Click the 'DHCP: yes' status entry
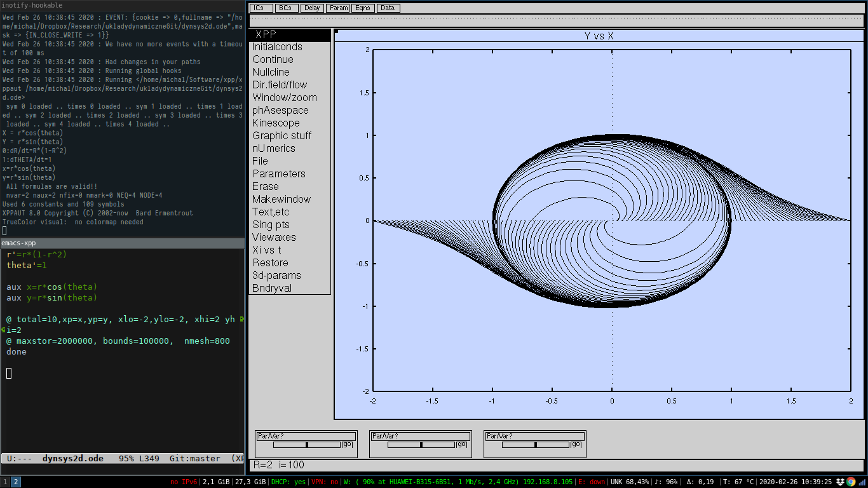The height and width of the screenshot is (488, 868). 288,482
